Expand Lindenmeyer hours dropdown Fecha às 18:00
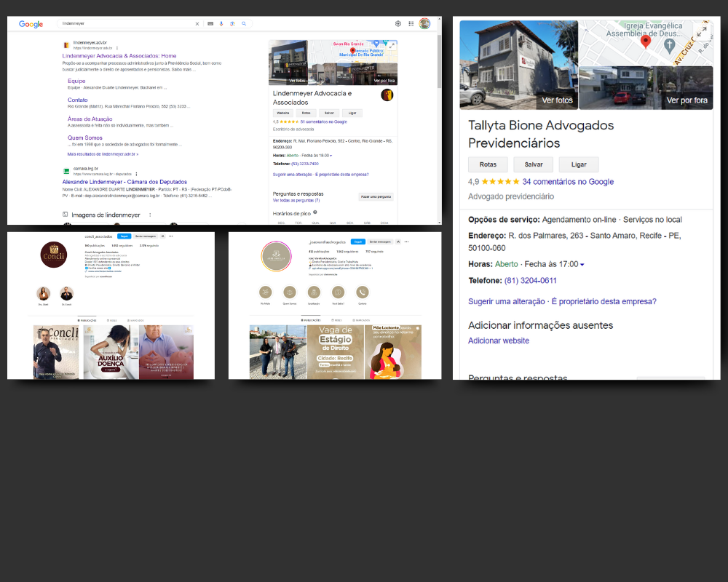This screenshot has height=582, width=728. click(x=331, y=156)
